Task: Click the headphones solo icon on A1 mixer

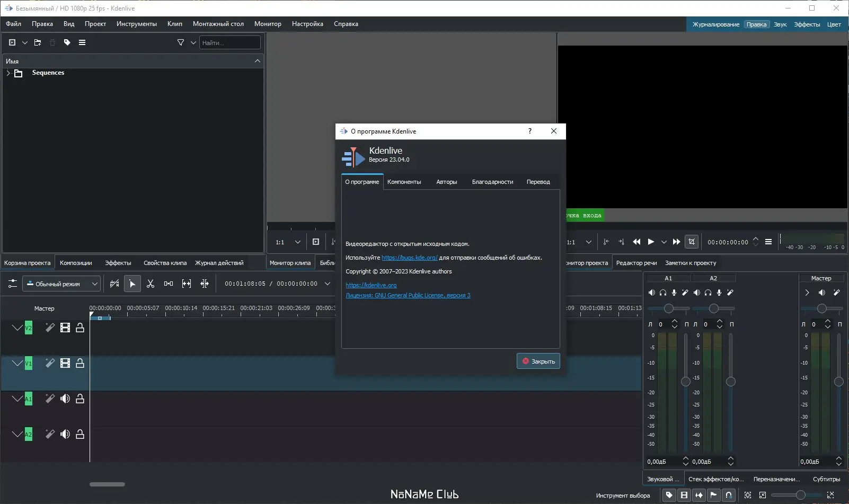Action: click(663, 293)
